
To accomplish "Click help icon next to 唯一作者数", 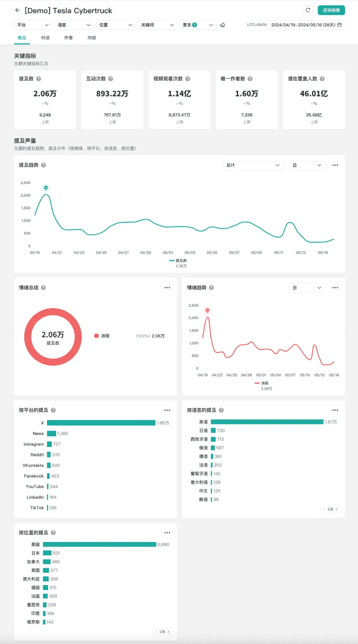I will 250,79.
